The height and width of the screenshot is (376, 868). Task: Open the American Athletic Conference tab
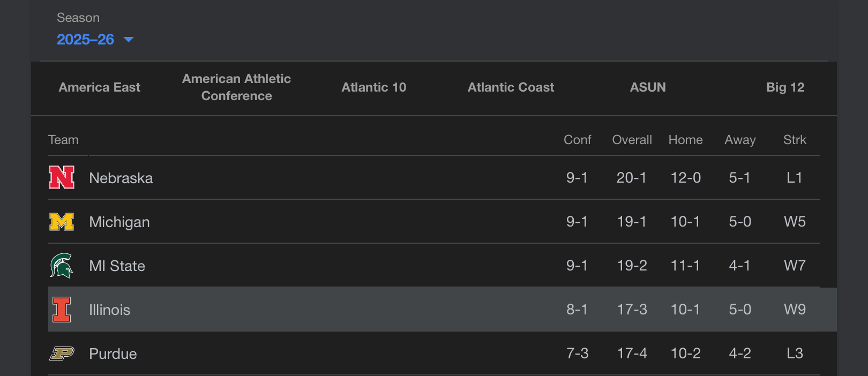click(236, 87)
